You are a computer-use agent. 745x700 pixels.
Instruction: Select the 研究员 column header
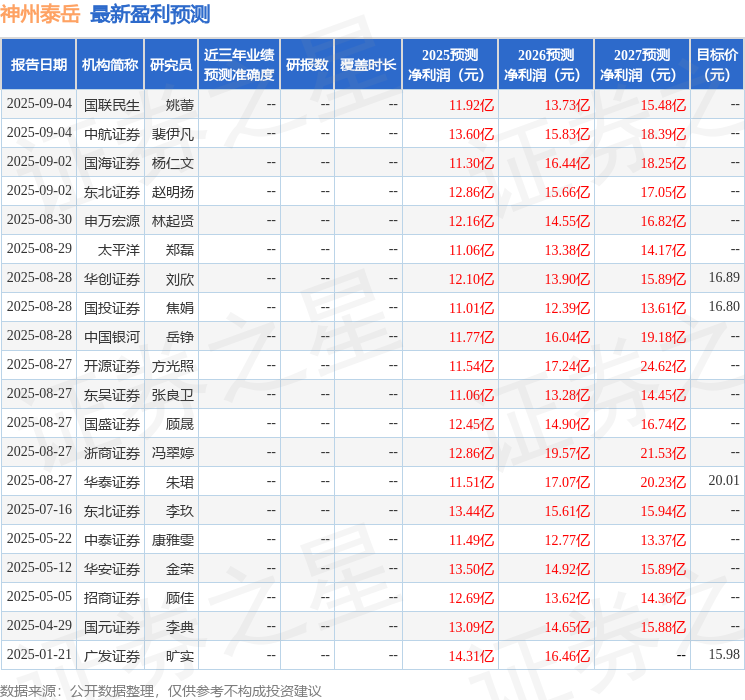171,65
